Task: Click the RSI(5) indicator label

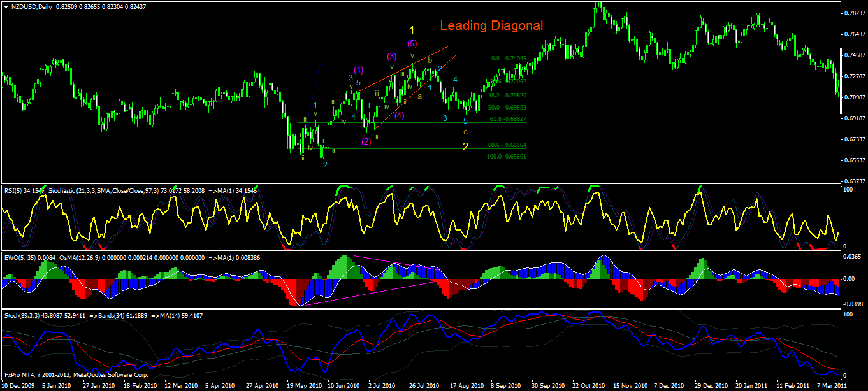Action: tap(25, 190)
